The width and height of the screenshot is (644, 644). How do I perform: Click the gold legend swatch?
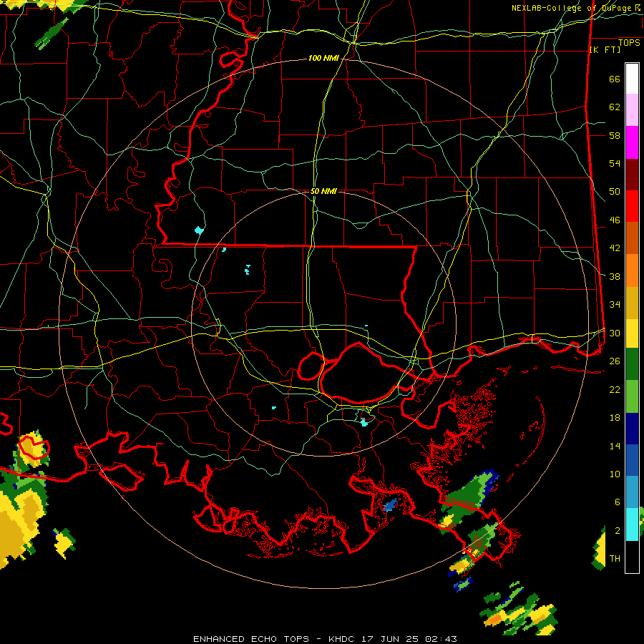(x=632, y=303)
